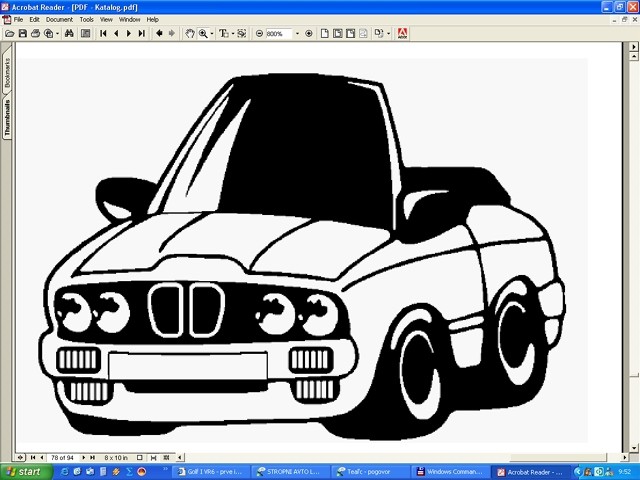The height and width of the screenshot is (480, 640).
Task: Click the Go to Previous View arrow
Action: click(x=159, y=33)
